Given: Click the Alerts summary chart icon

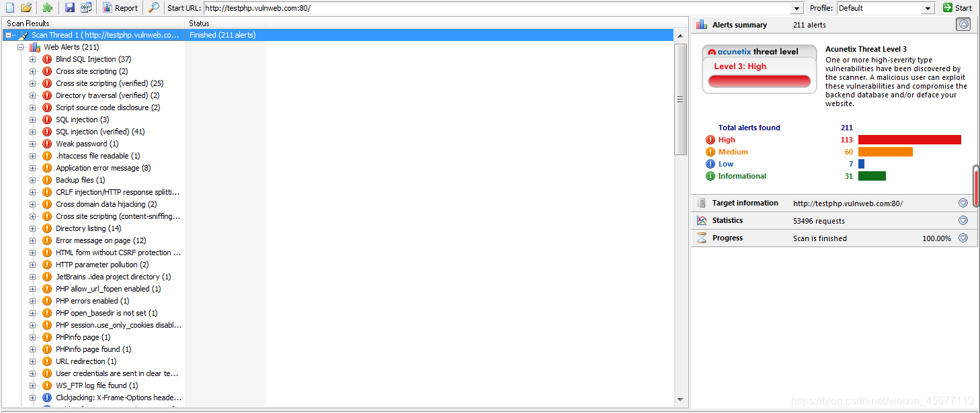Looking at the screenshot, I should click(702, 25).
